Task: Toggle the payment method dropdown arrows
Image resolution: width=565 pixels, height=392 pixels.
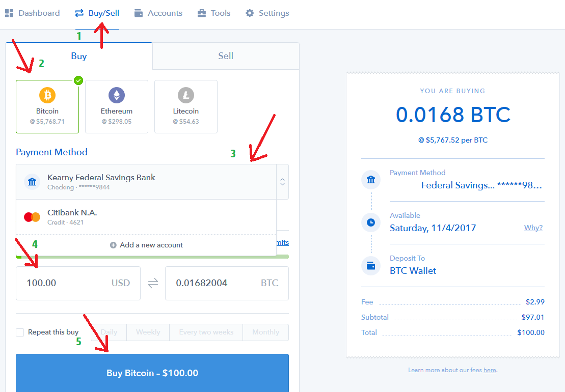Action: tap(282, 182)
